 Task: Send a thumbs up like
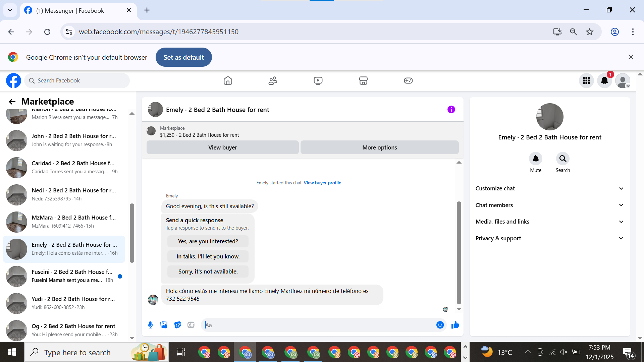coord(455,325)
